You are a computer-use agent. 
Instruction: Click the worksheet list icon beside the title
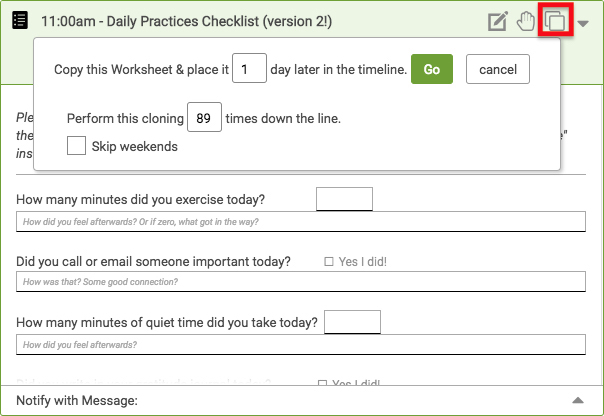[20, 20]
